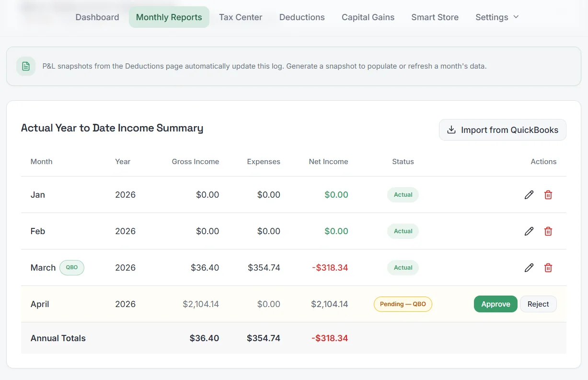
Task: Click the year 2026 in the April row
Action: 126,304
